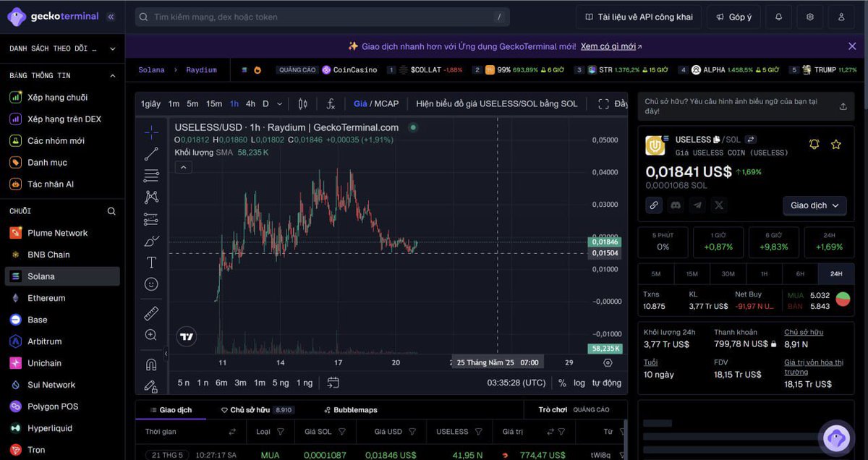
Task: Switch to the Chủ sở hữu tab
Action: pyautogui.click(x=257, y=410)
